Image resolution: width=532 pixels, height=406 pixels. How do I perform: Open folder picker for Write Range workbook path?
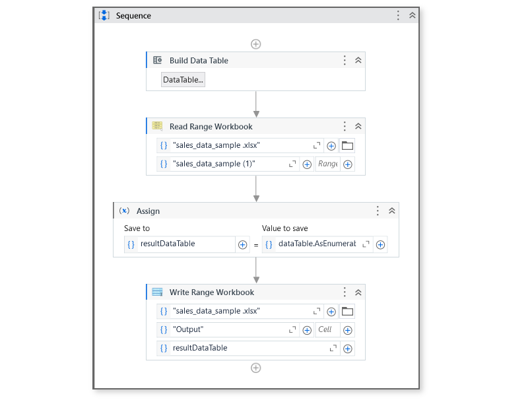348,311
